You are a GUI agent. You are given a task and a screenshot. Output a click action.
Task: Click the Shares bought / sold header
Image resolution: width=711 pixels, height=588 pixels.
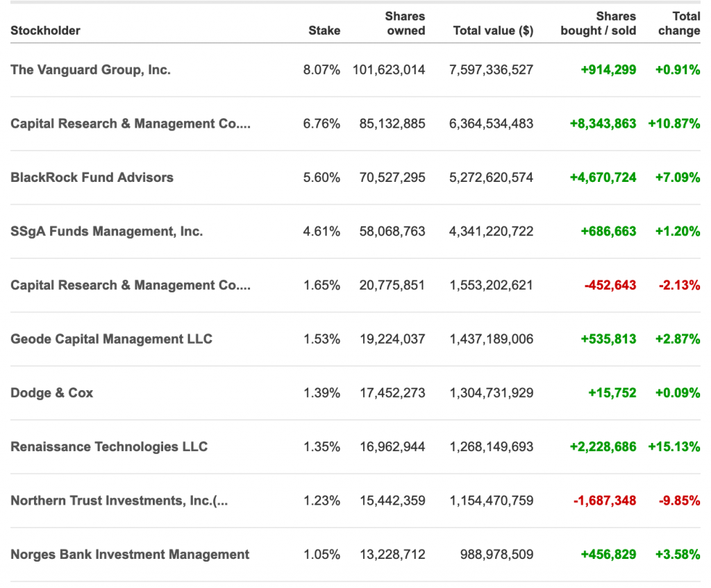598,23
